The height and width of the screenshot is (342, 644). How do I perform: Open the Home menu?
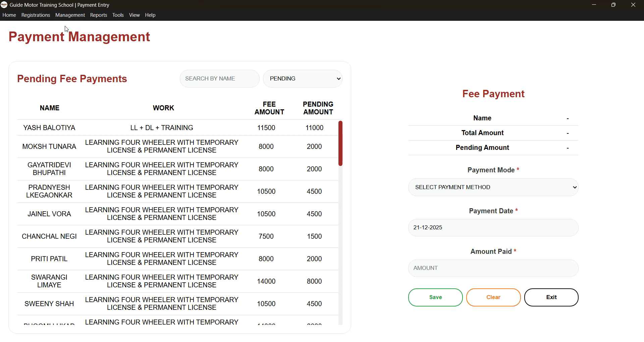(x=9, y=15)
